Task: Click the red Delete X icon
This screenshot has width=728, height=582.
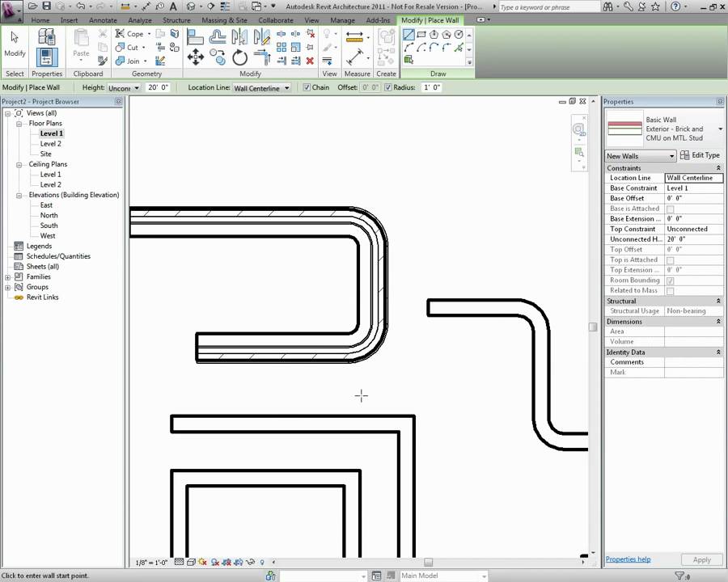Action: pos(310,61)
